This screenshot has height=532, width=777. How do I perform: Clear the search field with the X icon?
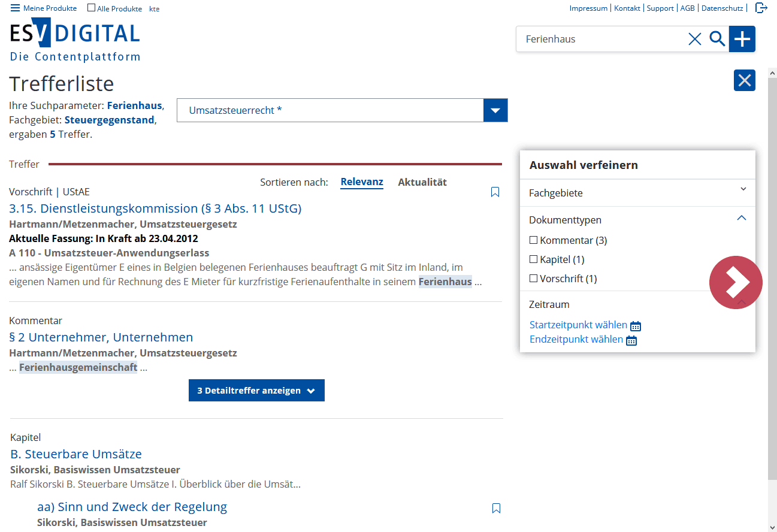(x=695, y=40)
